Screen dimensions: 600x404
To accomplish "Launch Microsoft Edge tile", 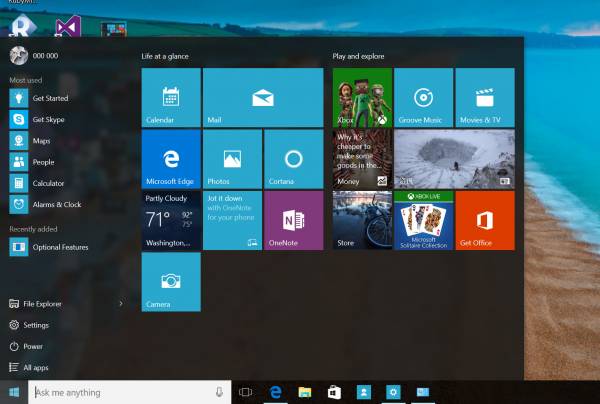I will point(171,159).
